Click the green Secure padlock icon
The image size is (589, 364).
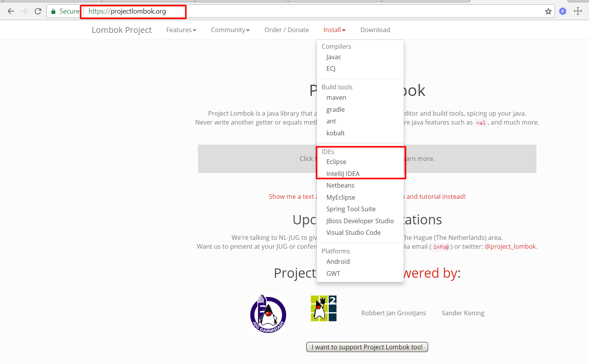[53, 11]
